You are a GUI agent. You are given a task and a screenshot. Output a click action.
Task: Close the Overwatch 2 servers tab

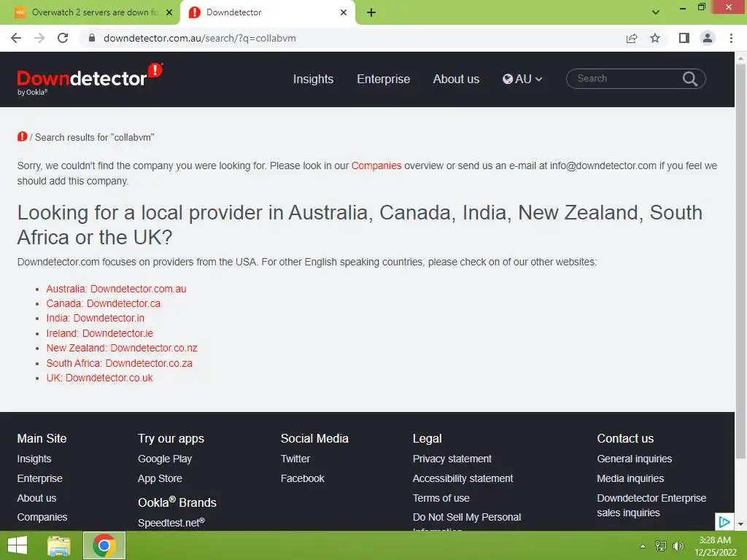pyautogui.click(x=169, y=12)
